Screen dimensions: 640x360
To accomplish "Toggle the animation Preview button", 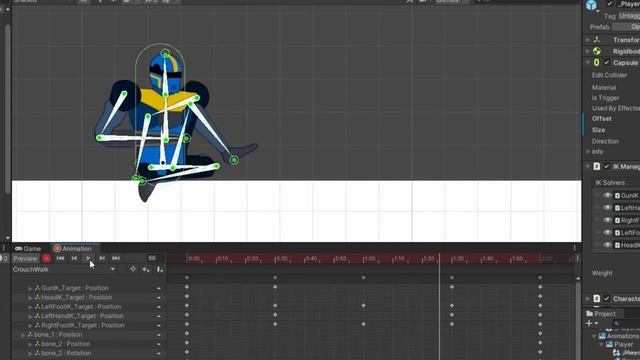I will pyautogui.click(x=25, y=259).
